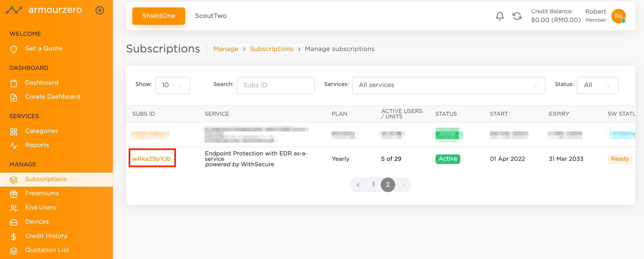The width and height of the screenshot is (644, 259).
Task: Click the STATUS column header
Action: (446, 114)
